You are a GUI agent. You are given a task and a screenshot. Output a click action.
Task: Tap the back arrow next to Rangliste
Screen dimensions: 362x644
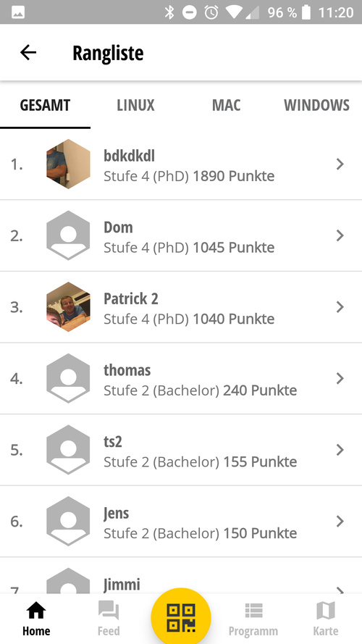click(x=28, y=53)
